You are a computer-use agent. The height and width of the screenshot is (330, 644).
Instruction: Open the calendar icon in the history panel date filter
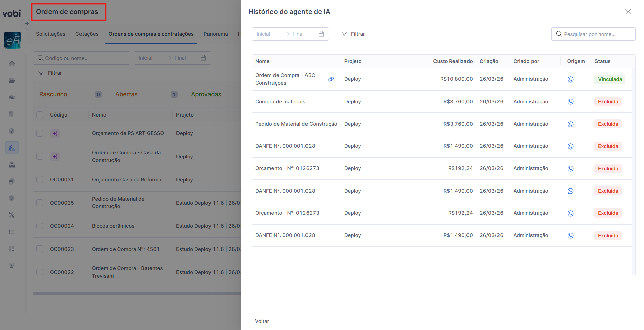(x=321, y=34)
